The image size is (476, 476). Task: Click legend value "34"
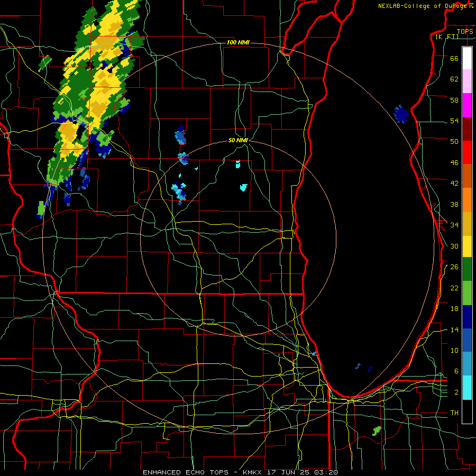pyautogui.click(x=454, y=225)
